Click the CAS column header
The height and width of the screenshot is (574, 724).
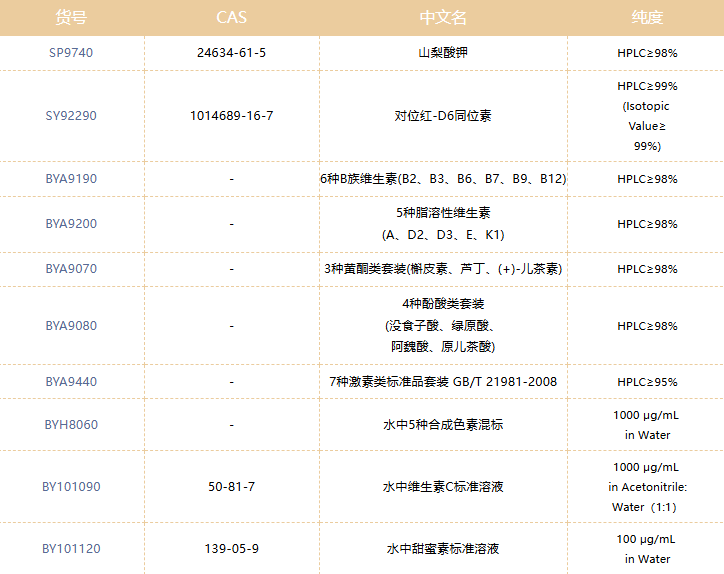coord(231,18)
